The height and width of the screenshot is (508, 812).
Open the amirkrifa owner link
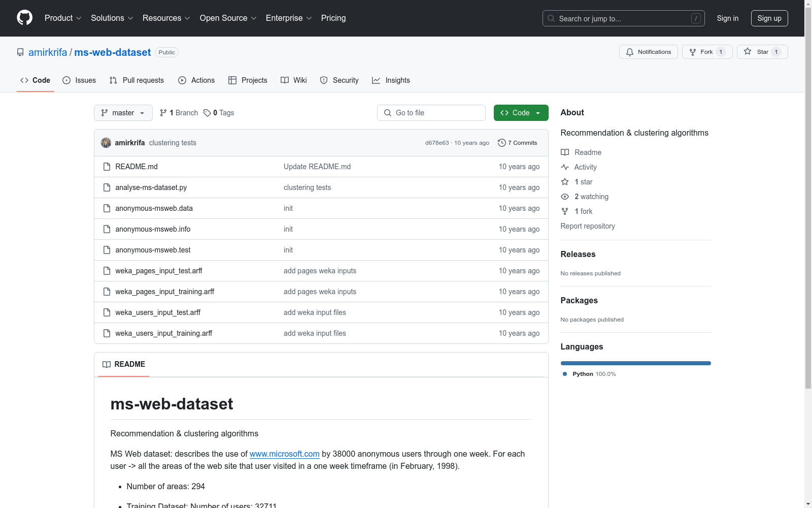(x=48, y=52)
